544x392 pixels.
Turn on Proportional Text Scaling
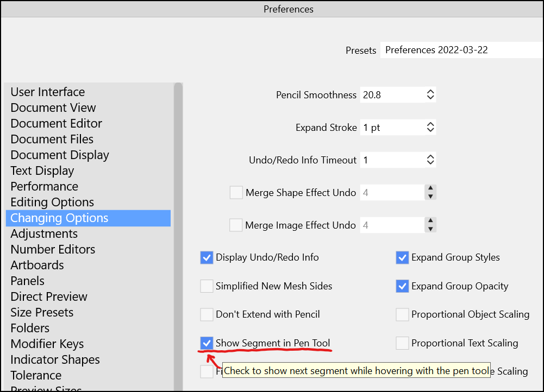point(402,343)
